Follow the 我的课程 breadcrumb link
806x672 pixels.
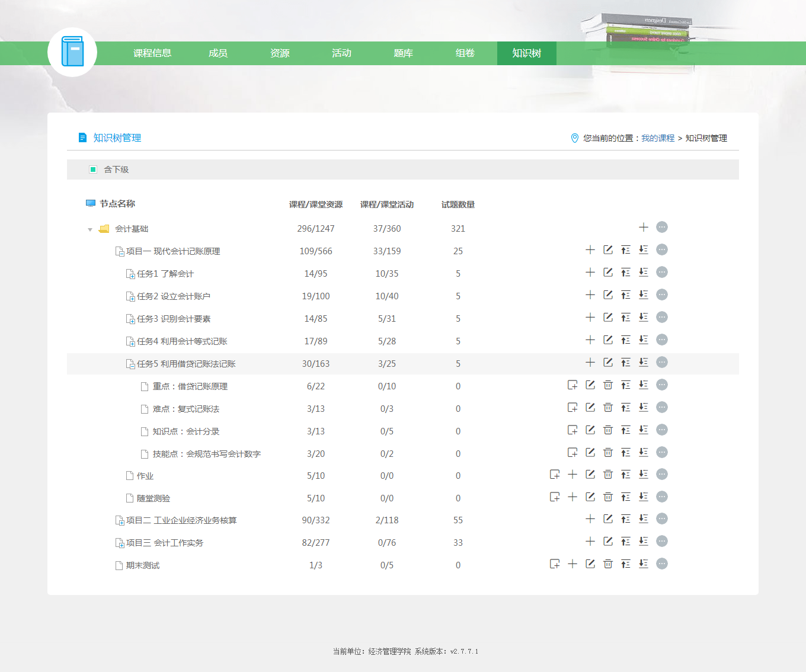coord(658,138)
